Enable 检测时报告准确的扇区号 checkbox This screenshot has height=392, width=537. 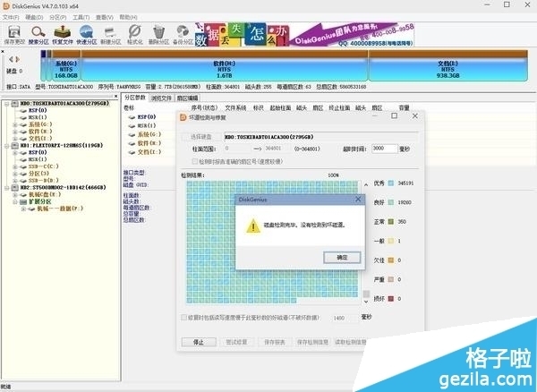(195, 161)
